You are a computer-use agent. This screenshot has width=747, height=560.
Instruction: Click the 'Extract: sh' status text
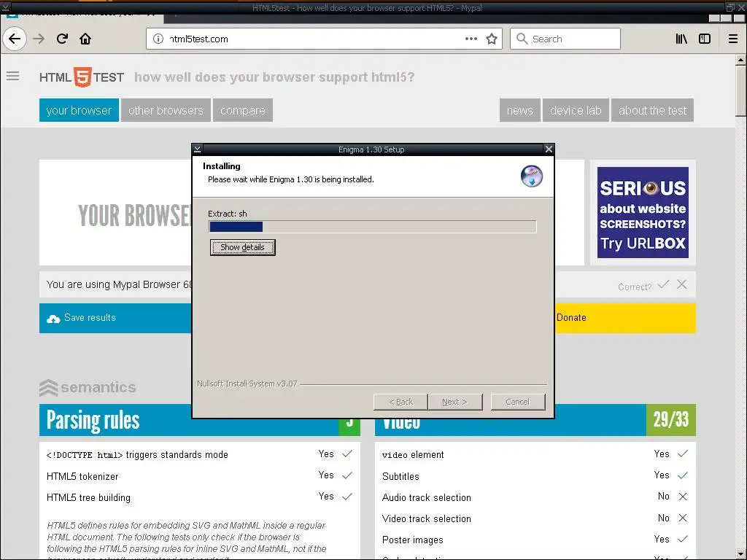[228, 214]
